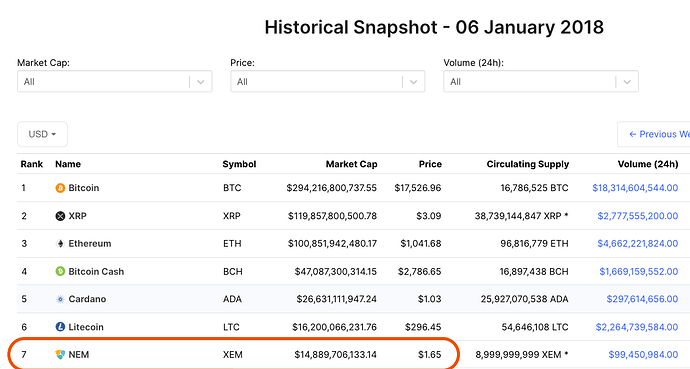Open the USD currency selector

(x=42, y=134)
